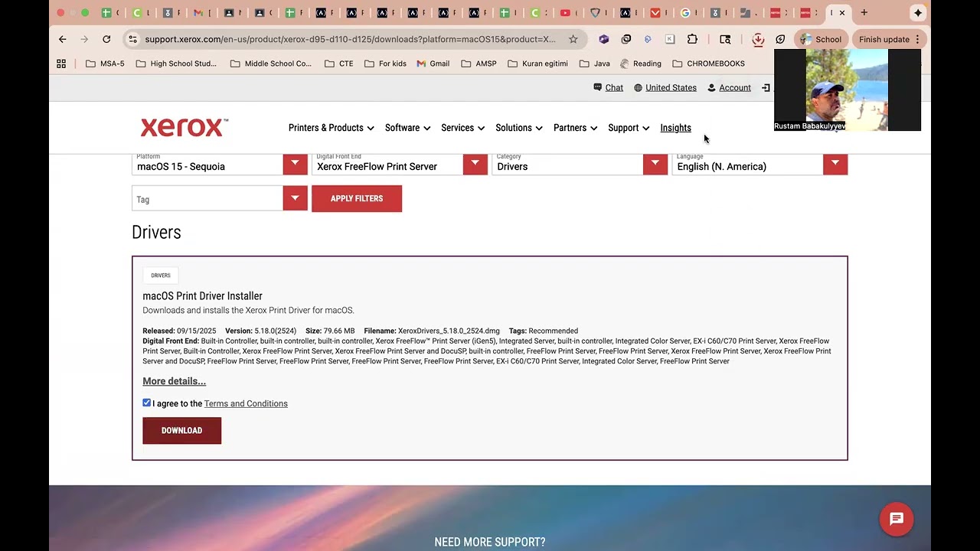Open a new browser tab
The height and width of the screenshot is (551, 980).
tap(864, 12)
